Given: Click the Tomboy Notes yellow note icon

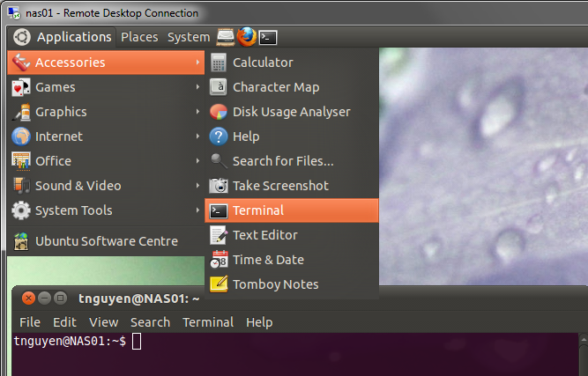Looking at the screenshot, I should [x=219, y=284].
